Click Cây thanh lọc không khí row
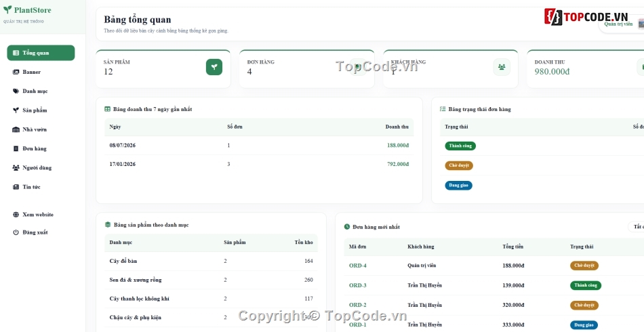The width and height of the screenshot is (644, 332). [x=211, y=299]
